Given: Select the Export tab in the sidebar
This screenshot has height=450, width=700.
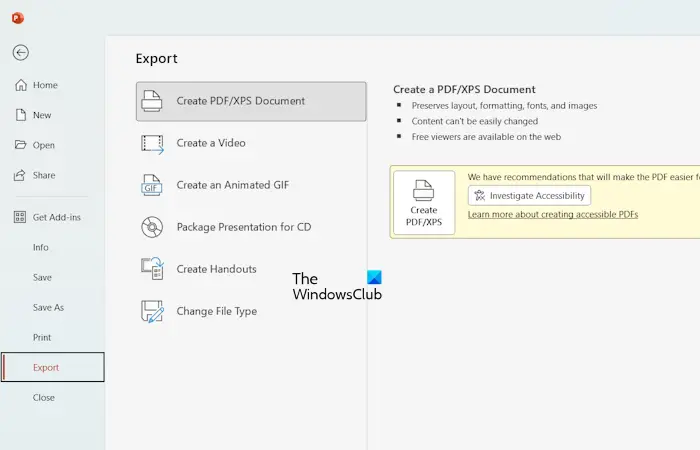Looking at the screenshot, I should click(x=53, y=367).
